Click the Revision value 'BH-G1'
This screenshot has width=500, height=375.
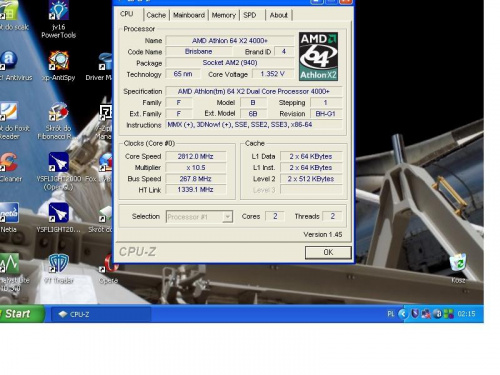[x=326, y=114]
